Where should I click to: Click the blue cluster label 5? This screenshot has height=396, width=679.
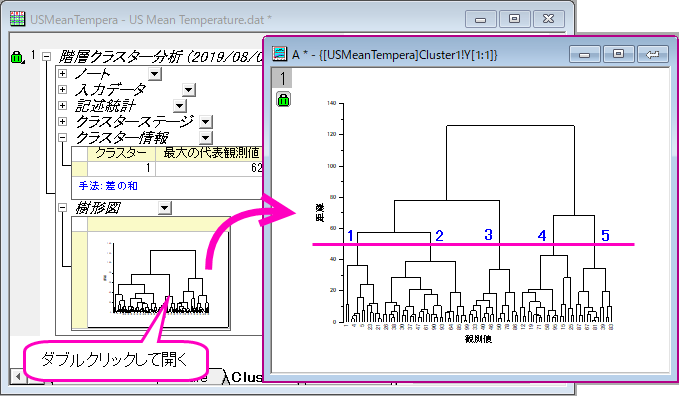605,236
